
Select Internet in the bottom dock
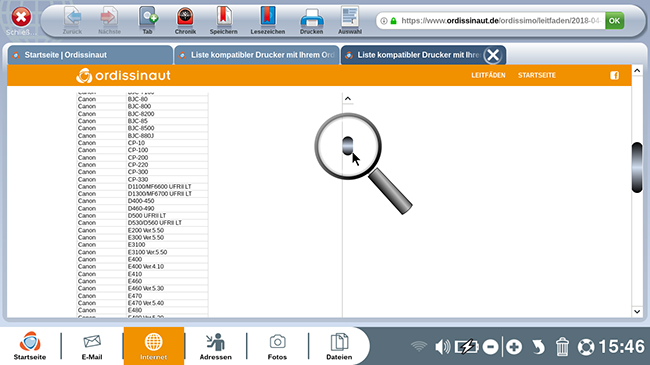pos(154,346)
